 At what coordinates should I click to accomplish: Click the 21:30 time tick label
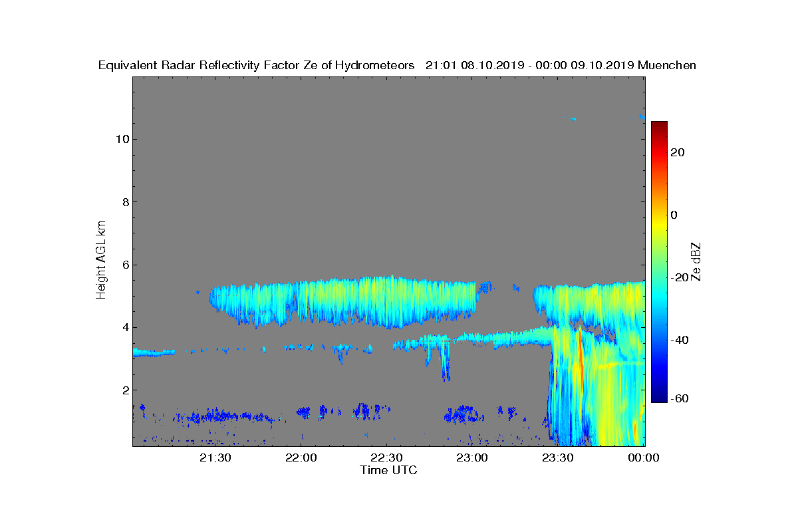click(x=215, y=458)
